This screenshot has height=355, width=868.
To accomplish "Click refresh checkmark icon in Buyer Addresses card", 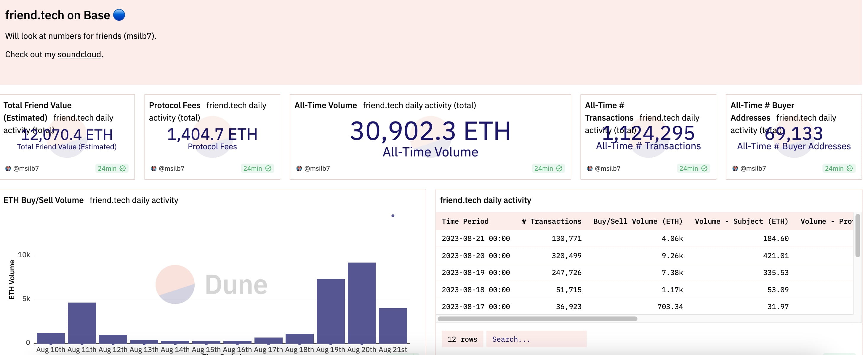I will coord(850,168).
